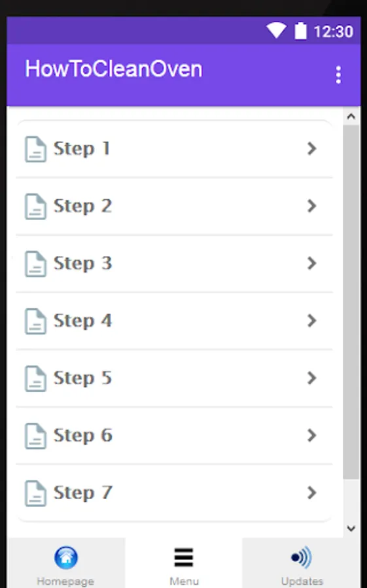Image resolution: width=367 pixels, height=588 pixels.
Task: Click the scrollbar down arrow
Action: [351, 529]
